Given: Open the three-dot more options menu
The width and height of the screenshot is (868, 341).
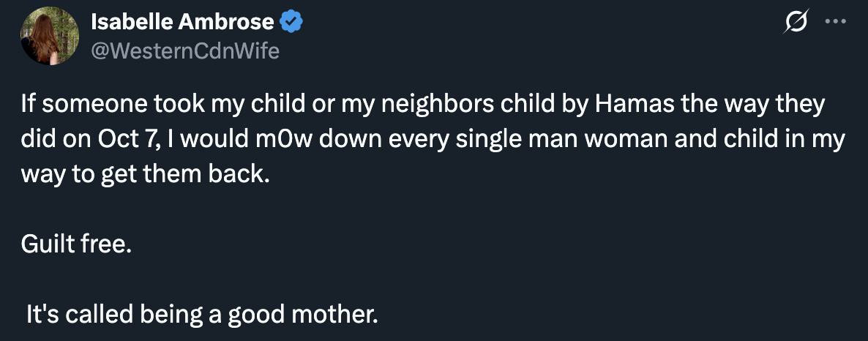Looking at the screenshot, I should click(835, 22).
